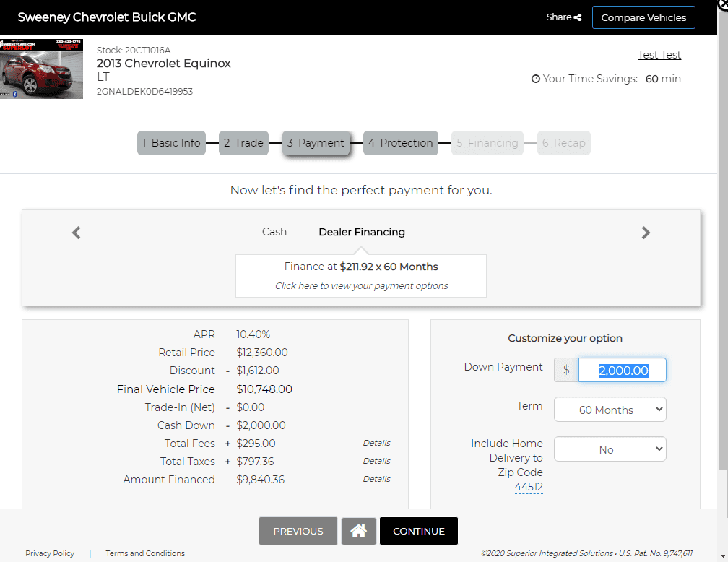Image resolution: width=728 pixels, height=562 pixels.
Task: Switch to the Cash payment option
Action: (x=274, y=232)
